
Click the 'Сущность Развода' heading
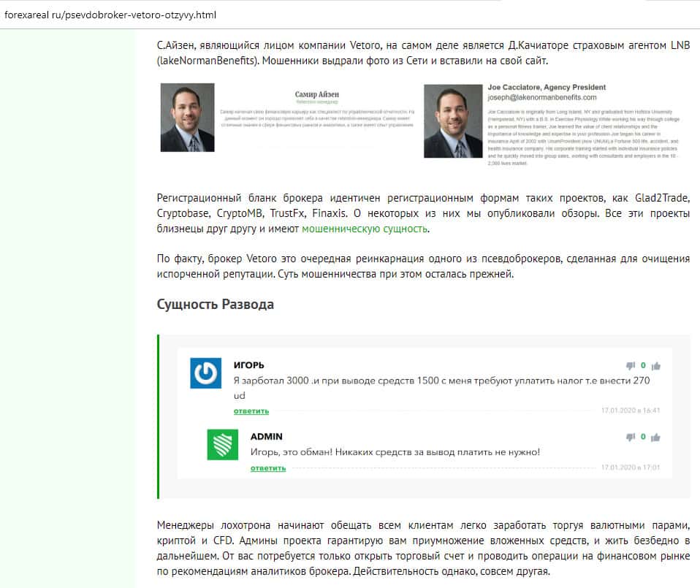pyautogui.click(x=215, y=305)
